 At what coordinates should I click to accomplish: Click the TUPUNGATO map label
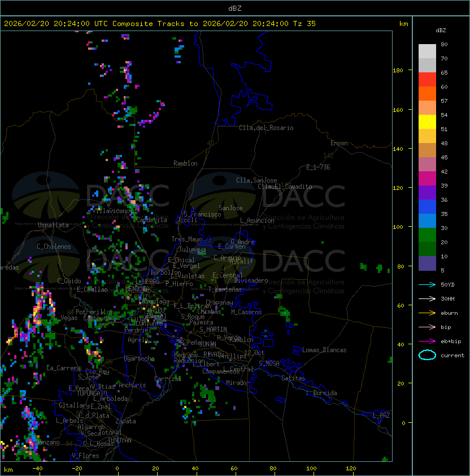click(92, 393)
